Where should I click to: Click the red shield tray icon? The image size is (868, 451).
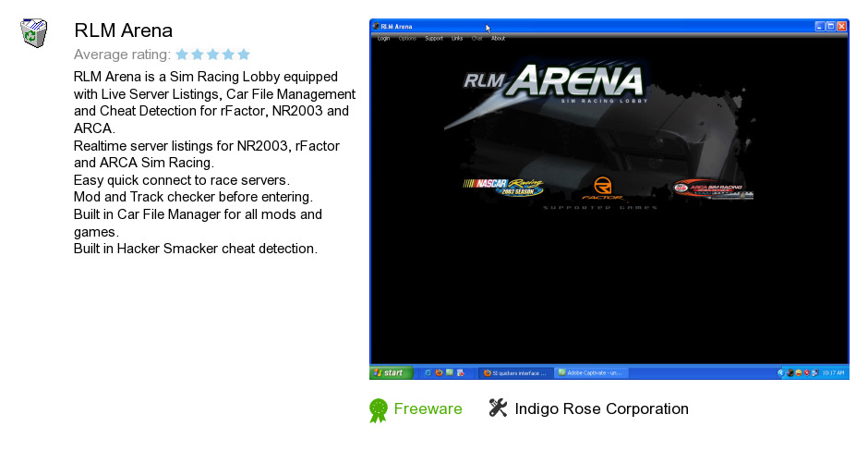click(807, 372)
